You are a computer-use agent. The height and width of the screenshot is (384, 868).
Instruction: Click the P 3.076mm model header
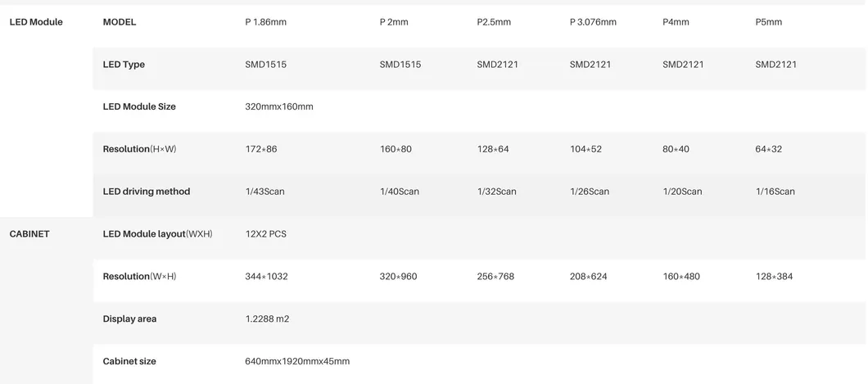pos(593,22)
